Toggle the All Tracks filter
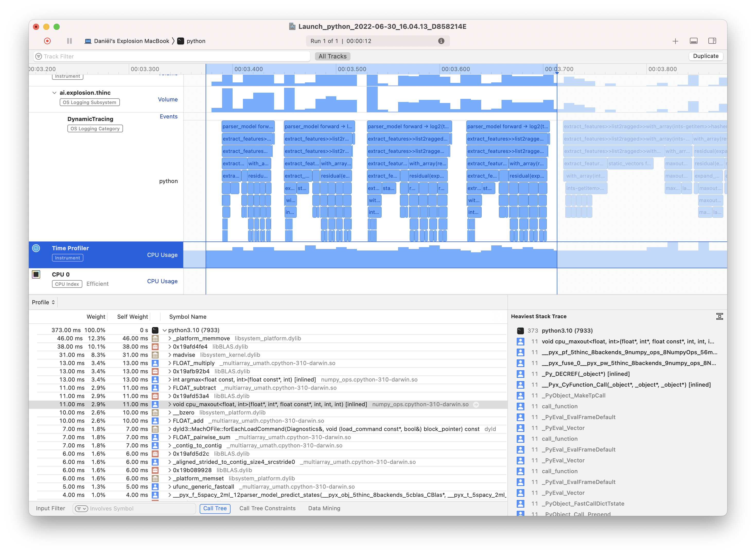The image size is (756, 554). coord(332,56)
